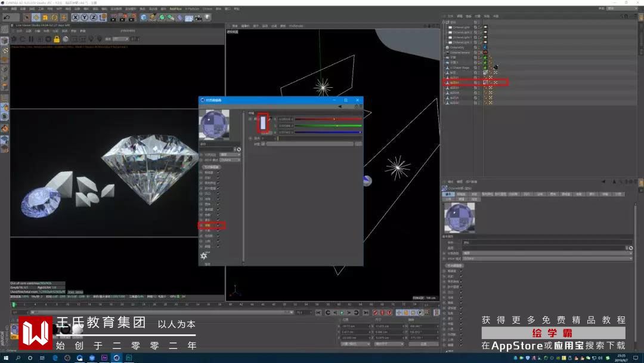Open Edit Render Settings clapperboard icon
This screenshot has height=363, width=644.
pyautogui.click(x=132, y=17)
